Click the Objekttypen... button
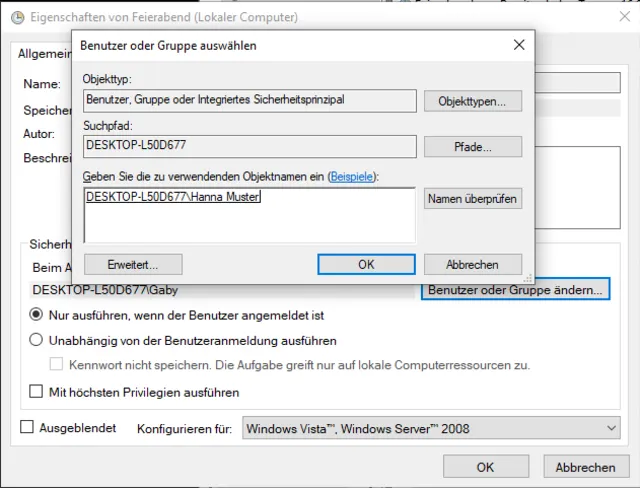 coord(473,101)
